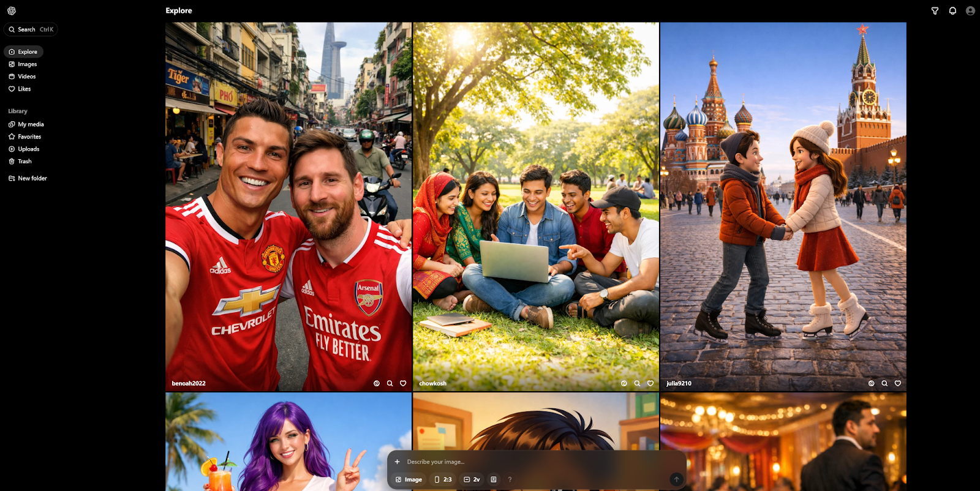Screen dimensions: 980x491
Task: Open the presets icon in prompt bar
Action: click(494, 479)
